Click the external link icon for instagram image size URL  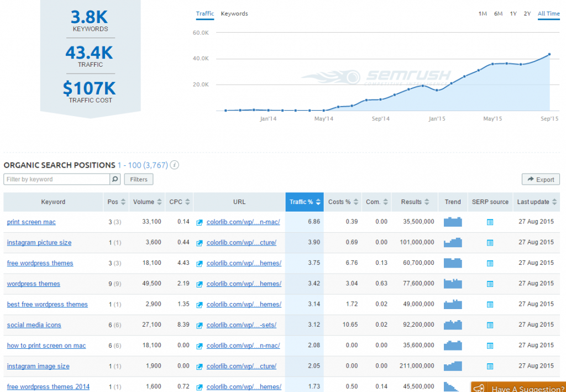tap(200, 366)
